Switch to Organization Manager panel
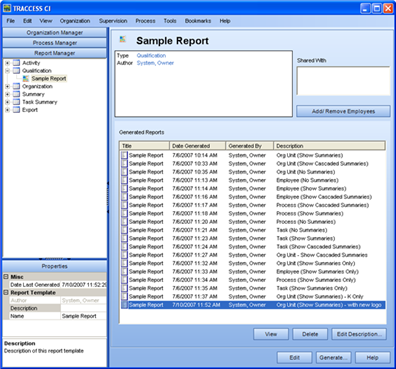This screenshot has height=369, width=396. coord(55,33)
